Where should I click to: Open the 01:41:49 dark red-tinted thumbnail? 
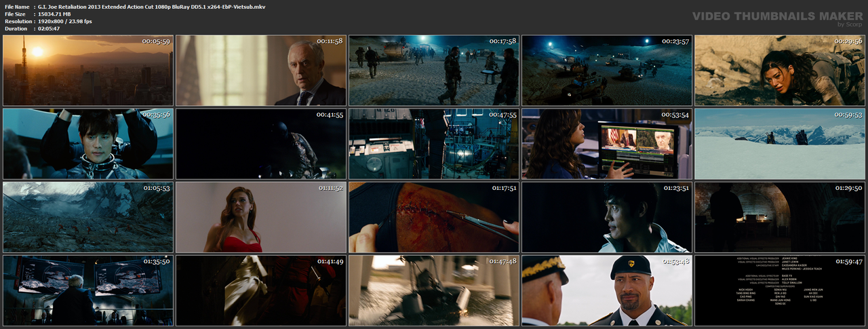261,290
